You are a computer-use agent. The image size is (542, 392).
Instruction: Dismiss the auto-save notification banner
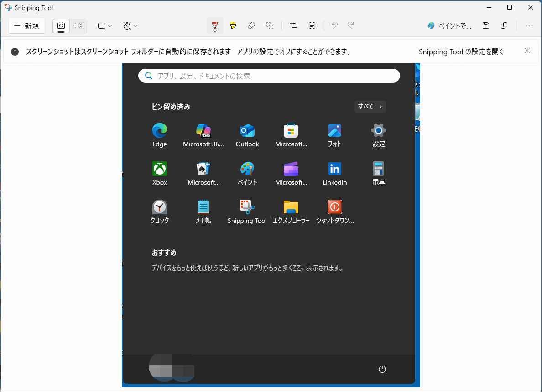(x=527, y=51)
